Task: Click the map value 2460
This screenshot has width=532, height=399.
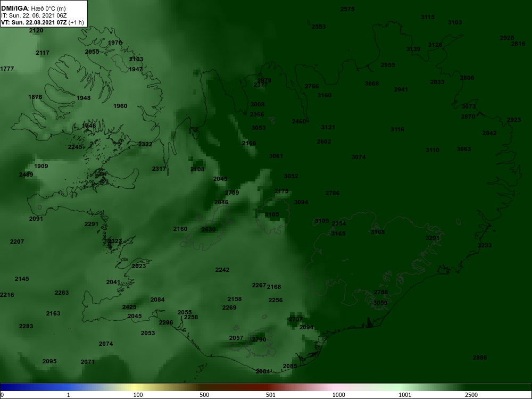Action: coord(299,121)
